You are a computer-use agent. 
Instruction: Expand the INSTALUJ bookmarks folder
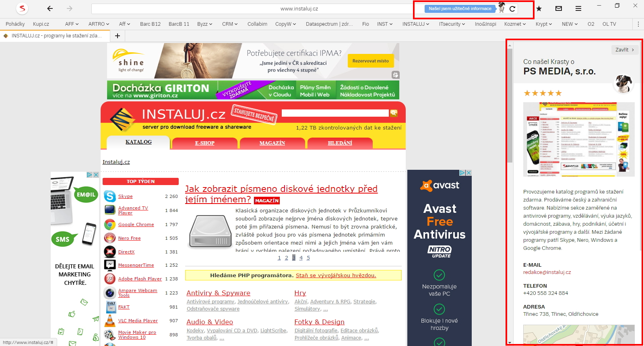pos(416,24)
